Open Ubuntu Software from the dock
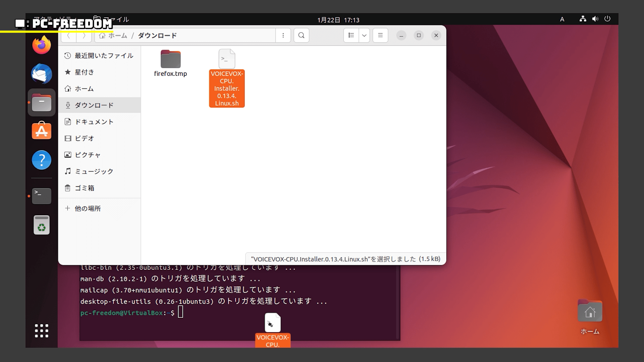Viewport: 644px width, 362px height. (x=42, y=131)
